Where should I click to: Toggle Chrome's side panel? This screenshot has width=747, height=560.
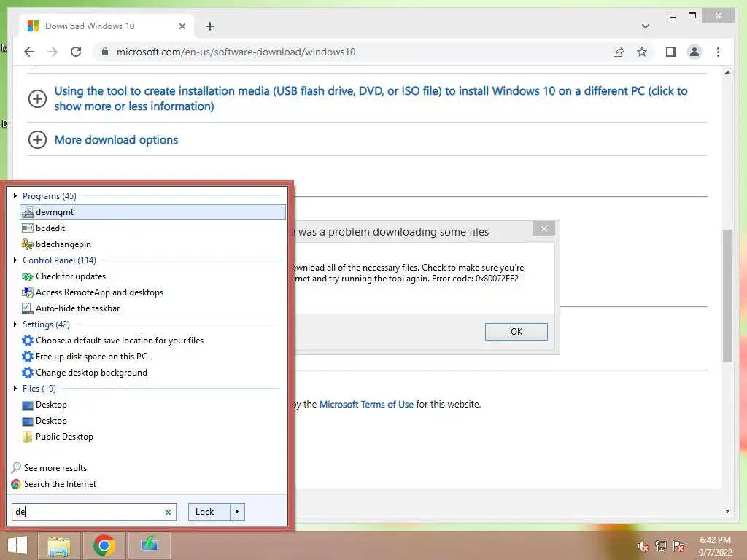[x=671, y=52]
